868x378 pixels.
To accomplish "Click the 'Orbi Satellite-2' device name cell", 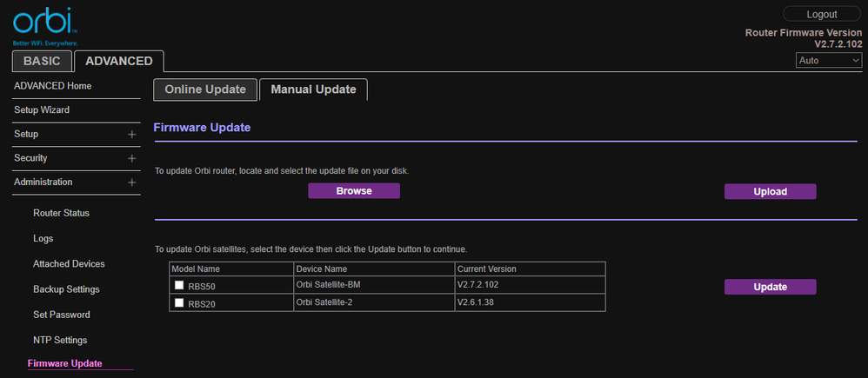I will click(x=374, y=302).
